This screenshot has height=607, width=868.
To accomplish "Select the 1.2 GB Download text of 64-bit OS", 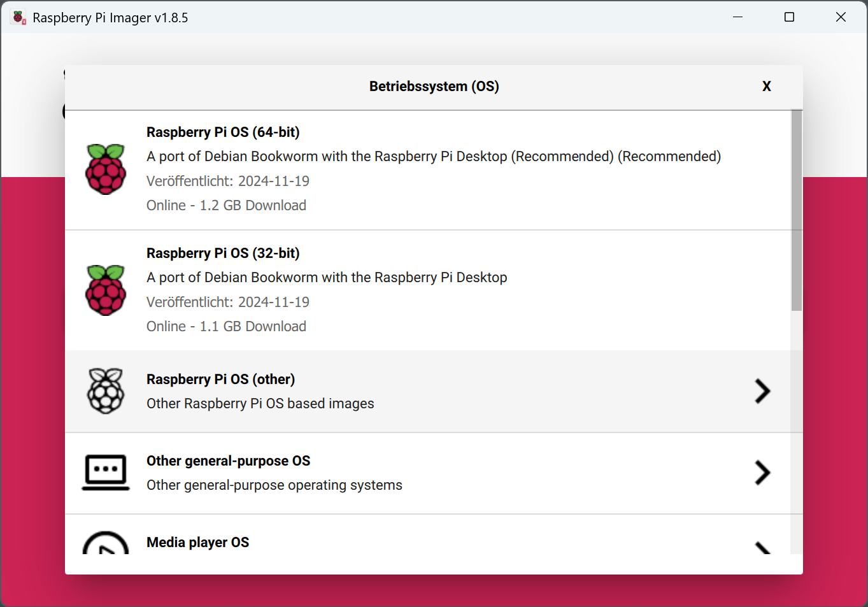I will point(226,205).
